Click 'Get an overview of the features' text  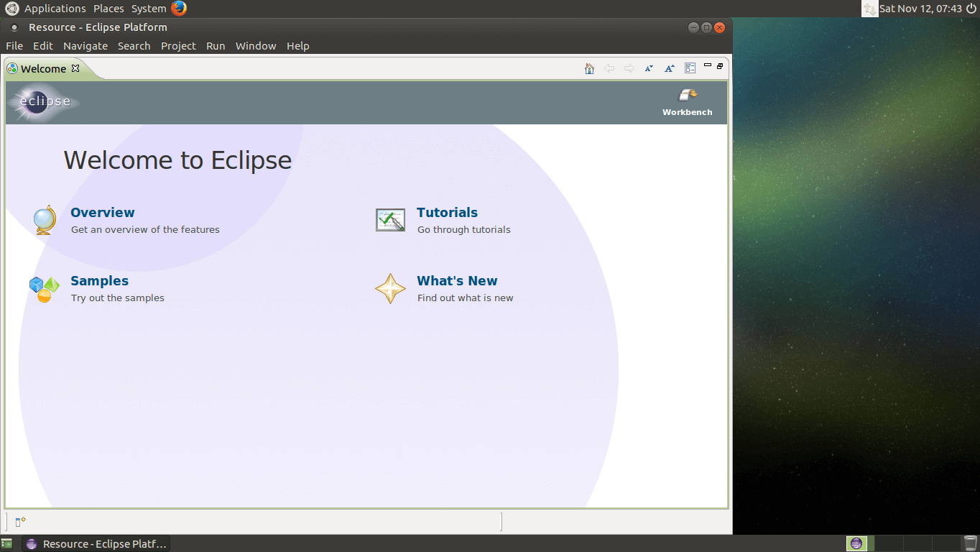[x=145, y=230]
